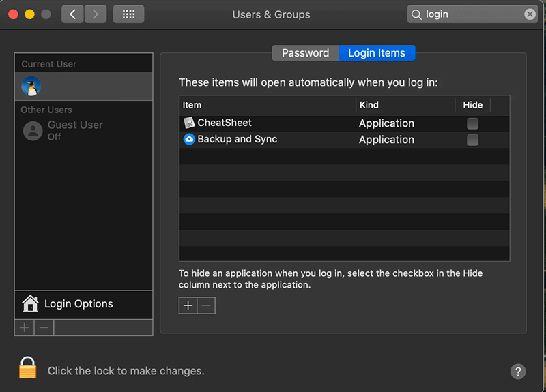Click the Item column header
Image resolution: width=546 pixels, height=392 pixels.
268,105
